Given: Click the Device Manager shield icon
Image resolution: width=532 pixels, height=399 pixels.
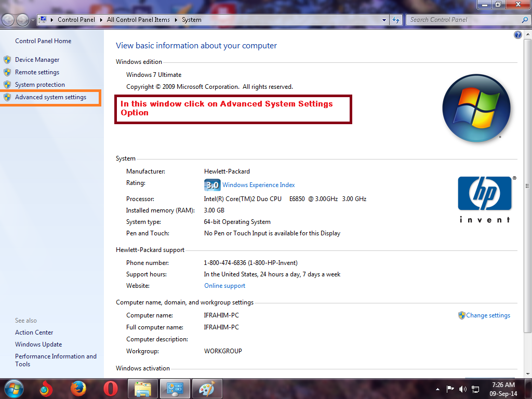Looking at the screenshot, I should [x=7, y=60].
